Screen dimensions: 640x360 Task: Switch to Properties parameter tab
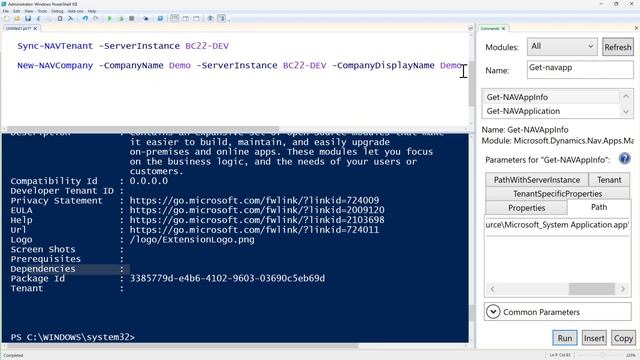(527, 208)
